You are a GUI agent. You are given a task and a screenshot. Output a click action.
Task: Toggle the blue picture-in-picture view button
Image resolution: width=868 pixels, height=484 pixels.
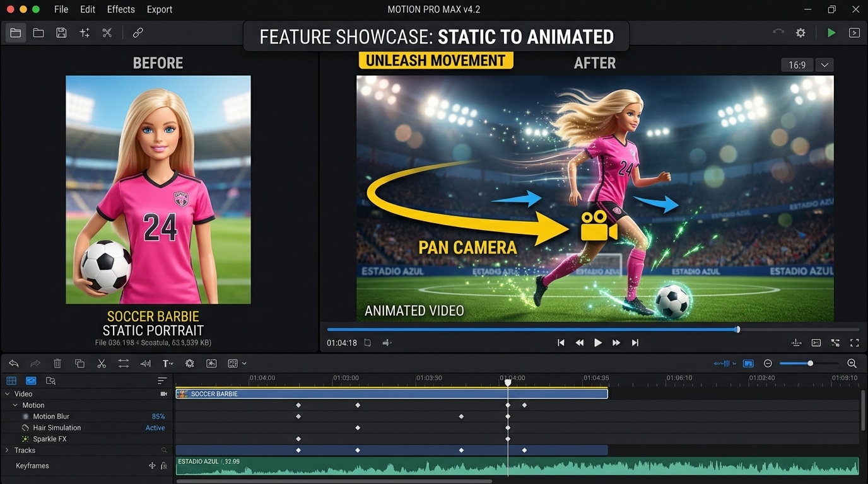(x=748, y=364)
